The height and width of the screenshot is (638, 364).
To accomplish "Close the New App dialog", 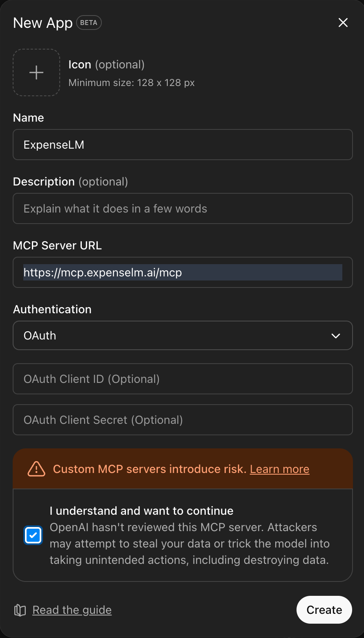I will point(343,23).
